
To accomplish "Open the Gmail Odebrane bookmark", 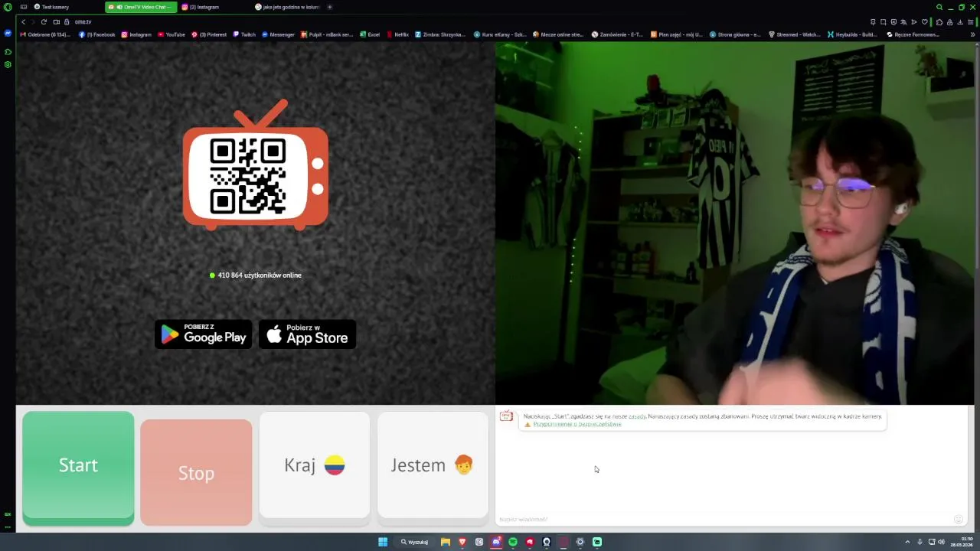I will tap(45, 34).
